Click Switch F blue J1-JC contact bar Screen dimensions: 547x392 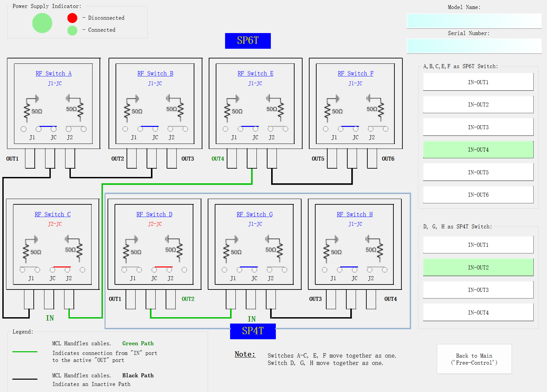click(350, 127)
